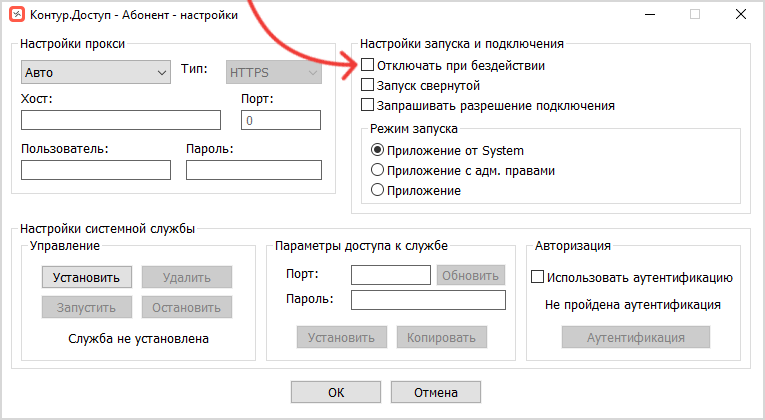Cancel dialog with Отмена button
Screen dimensions: 765x420
436,392
